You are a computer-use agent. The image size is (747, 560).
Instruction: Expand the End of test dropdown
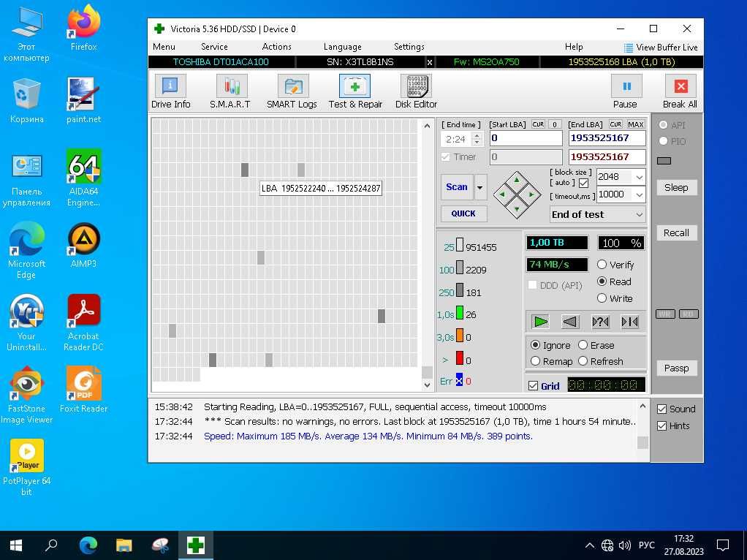tap(639, 214)
